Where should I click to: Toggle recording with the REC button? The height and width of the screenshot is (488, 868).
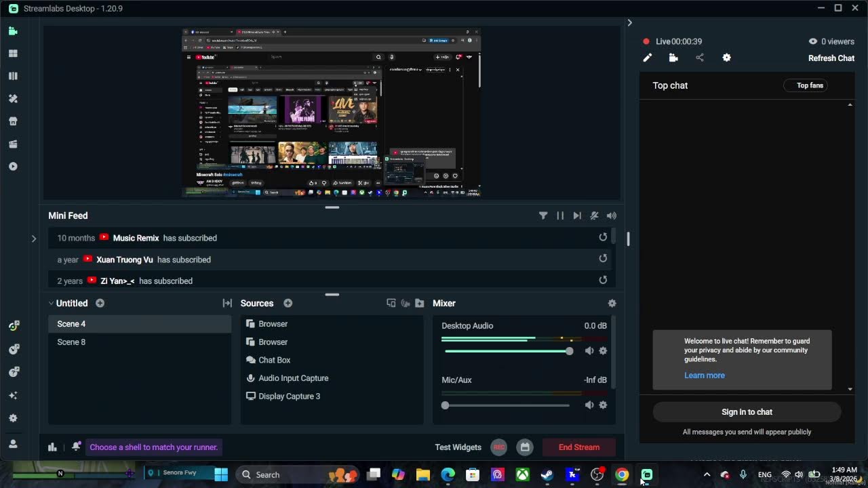click(x=499, y=447)
